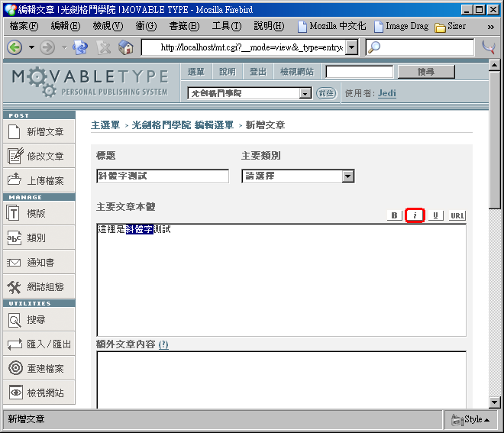Screen dimensions: 504x433
Task: Open 模版 in the Manage section
Action: [39, 213]
